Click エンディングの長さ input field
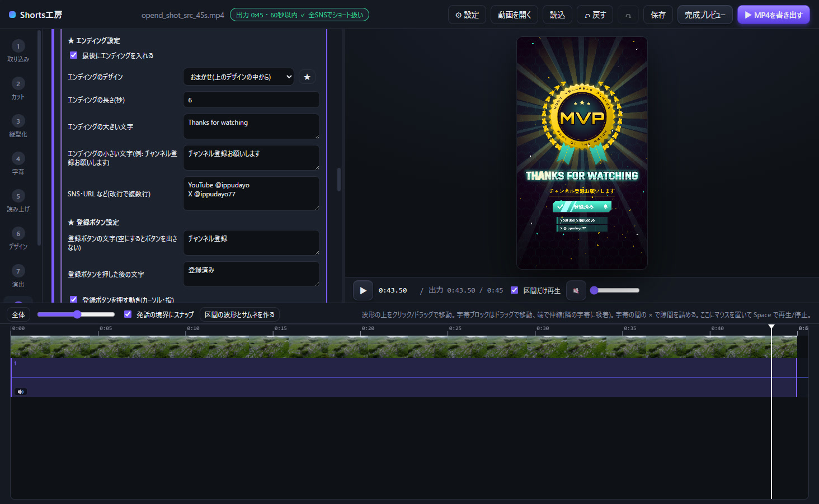Screen dimensions: 819x504 (252, 100)
